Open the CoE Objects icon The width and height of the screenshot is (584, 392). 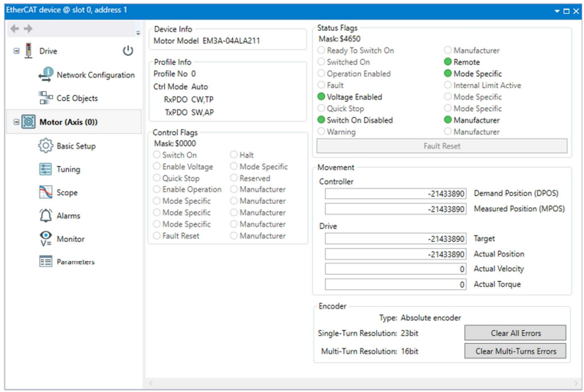(45, 98)
